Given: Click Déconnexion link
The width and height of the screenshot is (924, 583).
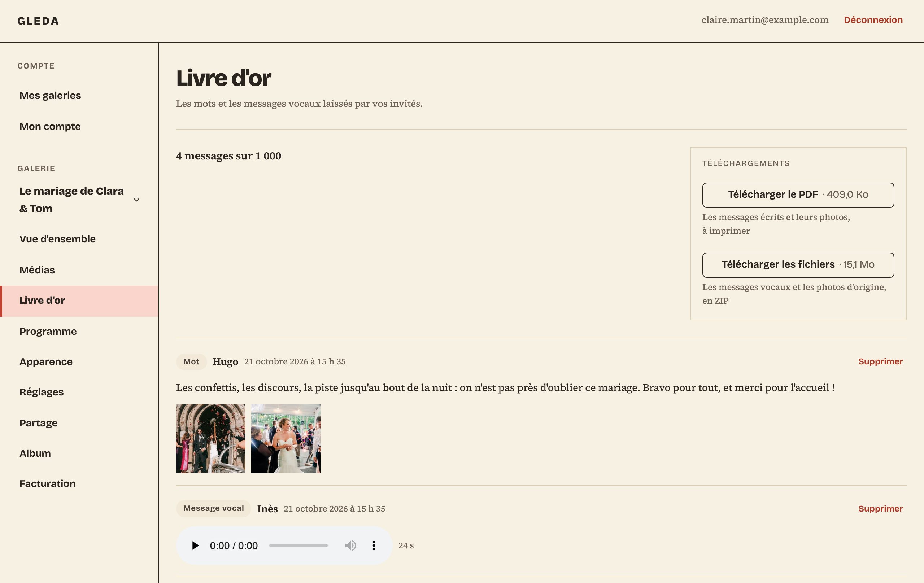Looking at the screenshot, I should pos(873,20).
